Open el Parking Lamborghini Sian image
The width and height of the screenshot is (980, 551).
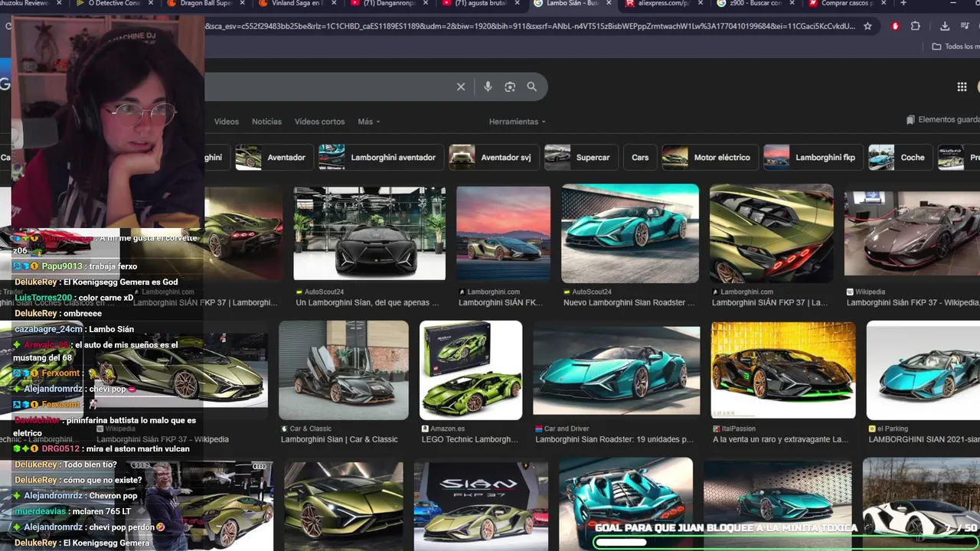coord(923,370)
